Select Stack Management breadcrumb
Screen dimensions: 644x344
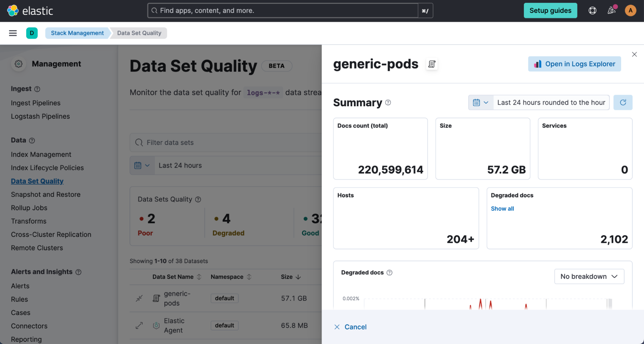pos(77,33)
